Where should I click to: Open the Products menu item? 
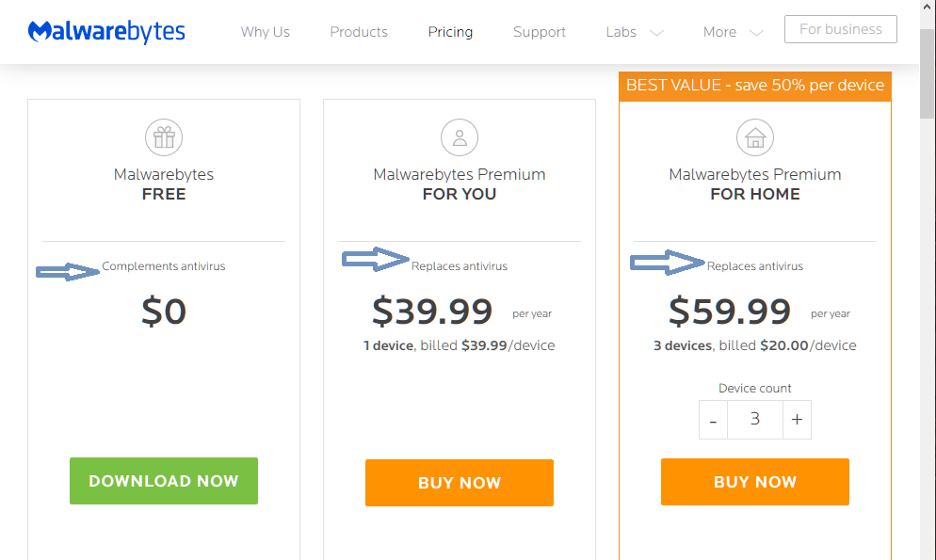(359, 32)
